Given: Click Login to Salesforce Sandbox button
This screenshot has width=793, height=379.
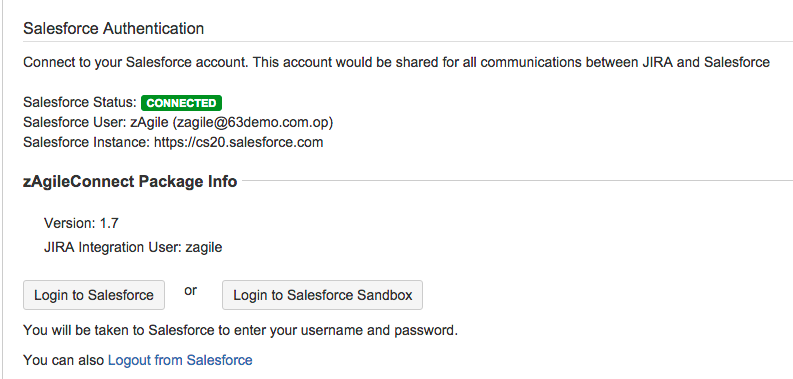Looking at the screenshot, I should point(322,295).
